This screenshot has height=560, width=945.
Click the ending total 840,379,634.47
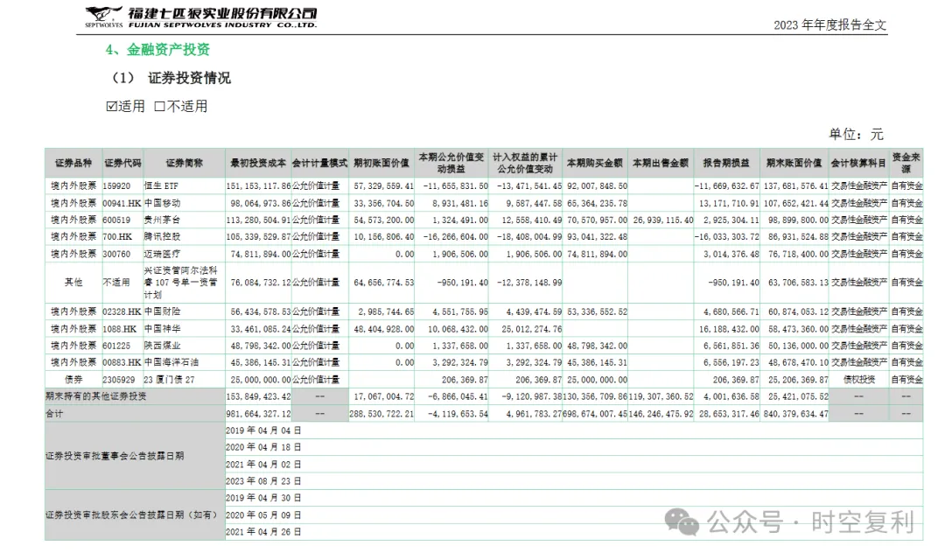click(795, 414)
